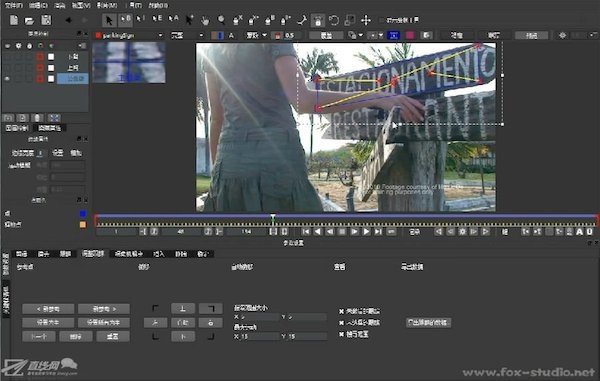Toggle the padlock icon in the toolbar
Screen dimensions: 600x381
pos(318,20)
